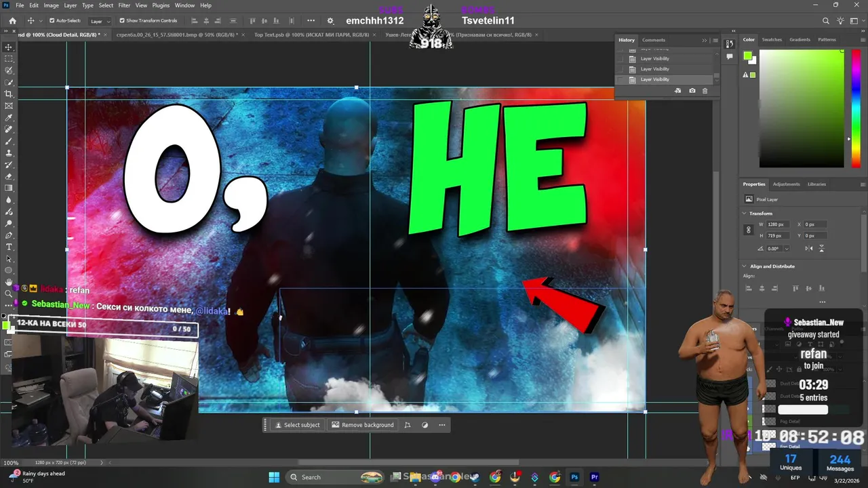Image resolution: width=868 pixels, height=488 pixels.
Task: Show more align options in Properties
Action: pos(822,302)
